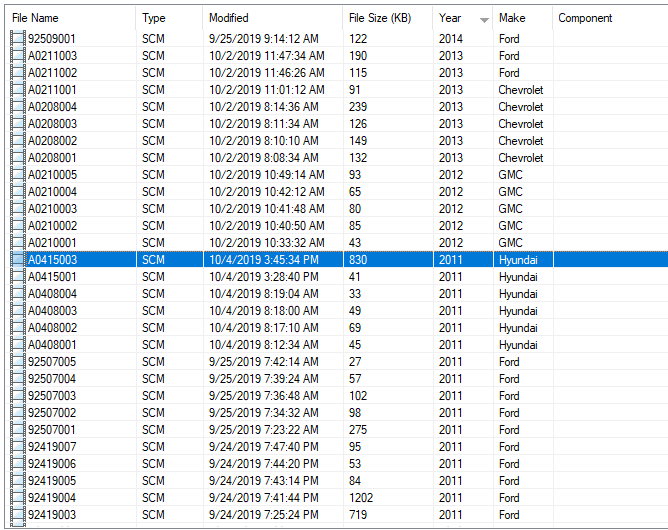The width and height of the screenshot is (668, 530).
Task: Click the modified time 9/25/2019 9:14:12 AM
Action: 264,39
